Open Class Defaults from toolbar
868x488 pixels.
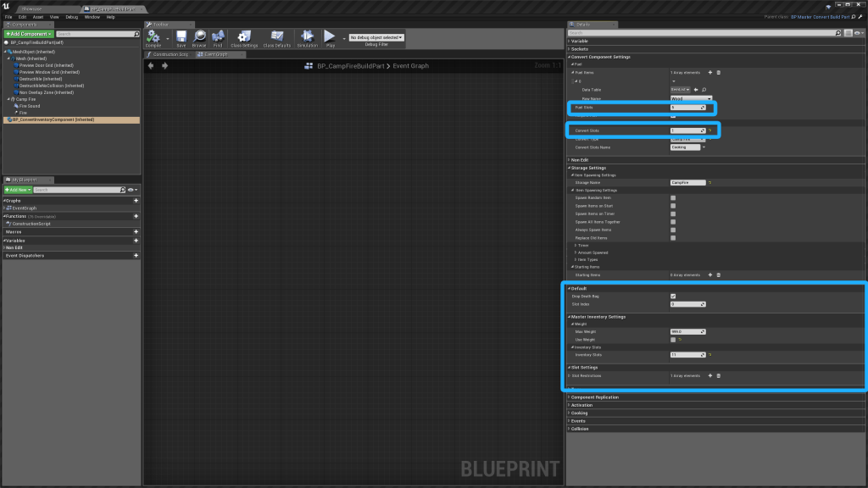click(277, 37)
